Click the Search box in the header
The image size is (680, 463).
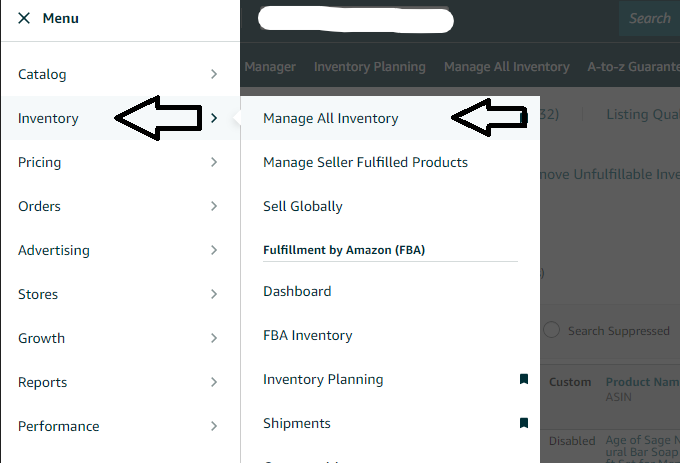649,18
